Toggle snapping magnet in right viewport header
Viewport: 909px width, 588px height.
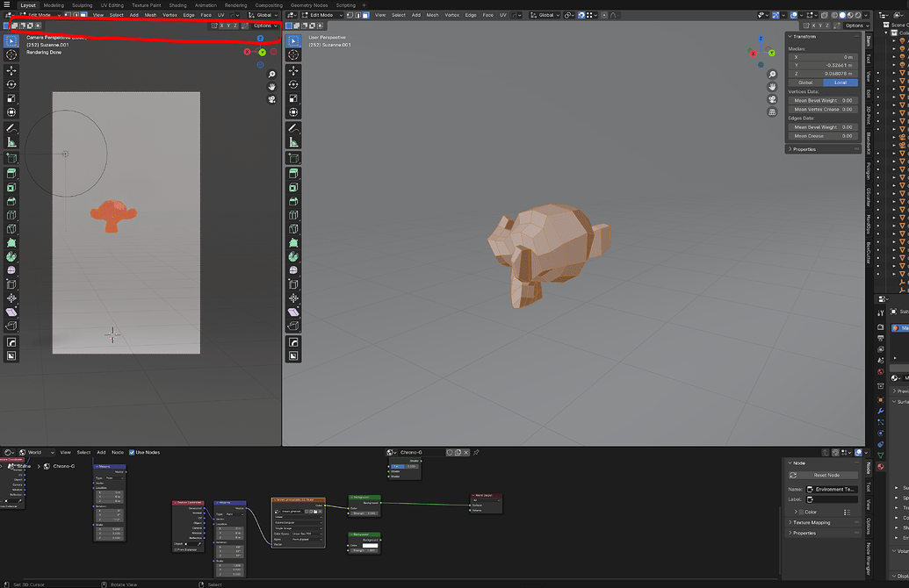tap(581, 15)
